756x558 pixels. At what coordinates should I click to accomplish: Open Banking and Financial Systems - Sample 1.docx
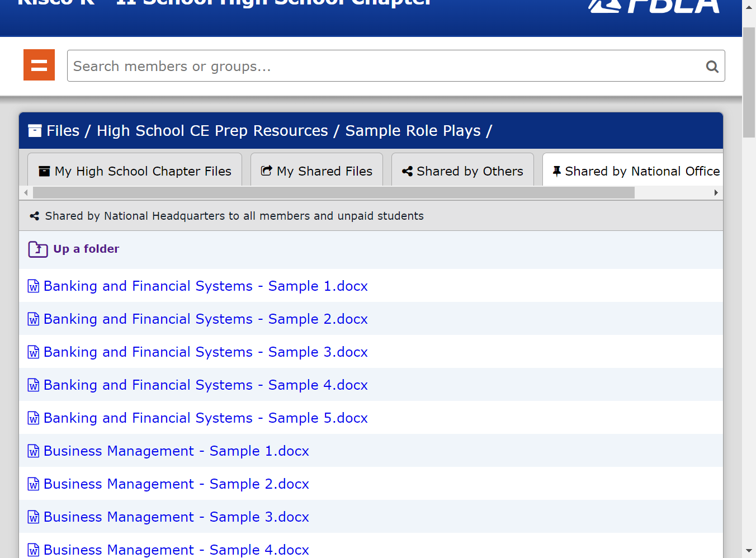tap(206, 286)
